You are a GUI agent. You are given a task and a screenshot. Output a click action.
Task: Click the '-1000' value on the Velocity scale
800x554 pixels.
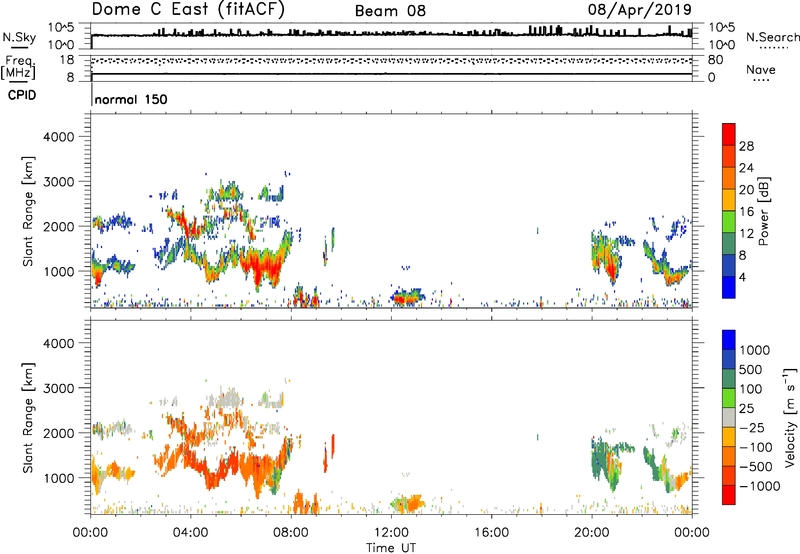point(760,486)
